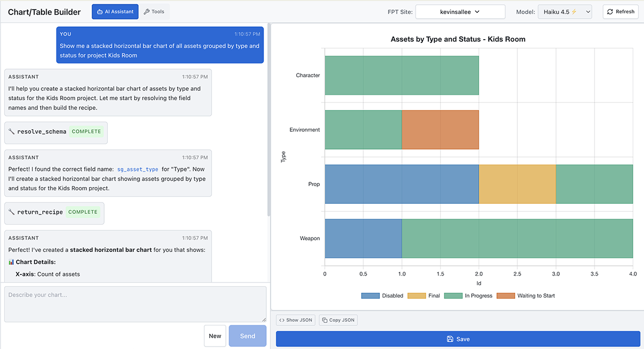Click the Describe your chart input field

[x=135, y=303]
